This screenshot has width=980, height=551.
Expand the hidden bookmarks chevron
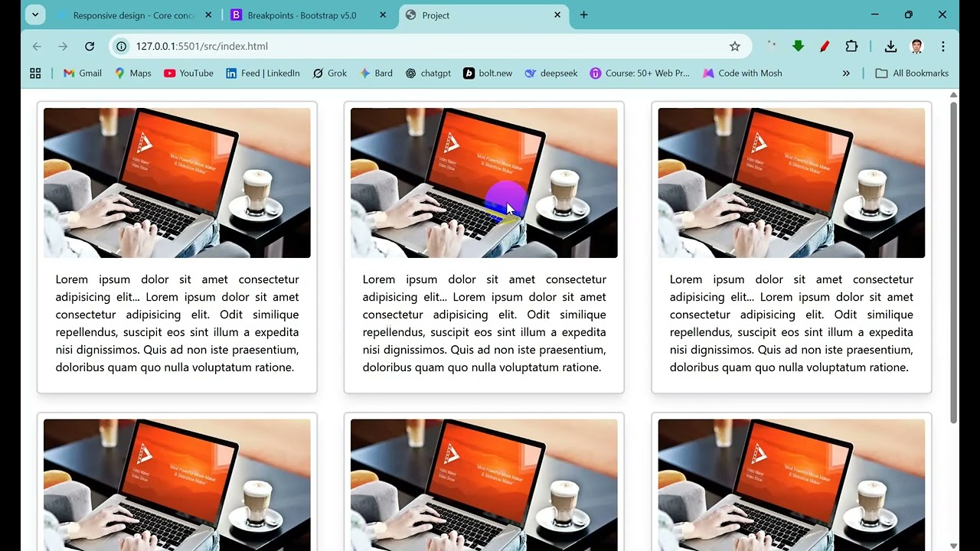846,73
